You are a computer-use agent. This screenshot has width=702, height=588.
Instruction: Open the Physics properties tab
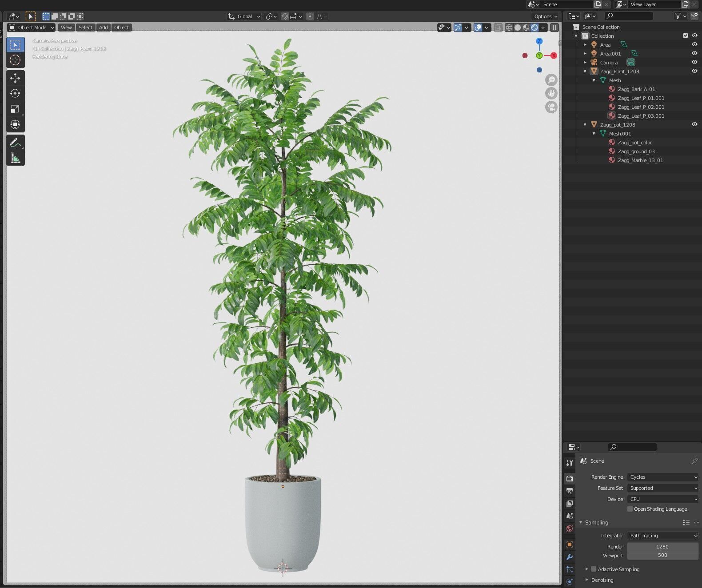(x=570, y=581)
